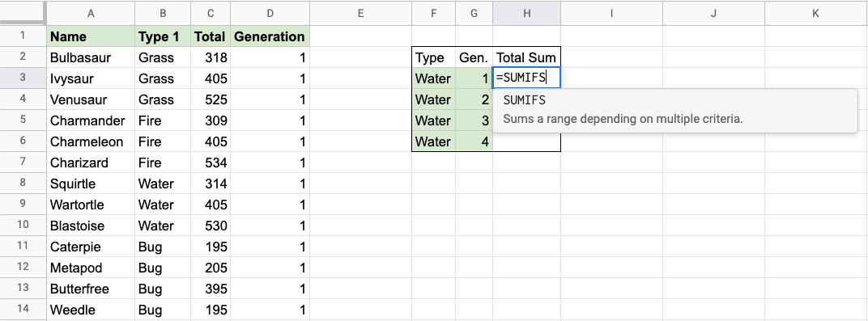Click the Water cell in row 6

pos(433,141)
